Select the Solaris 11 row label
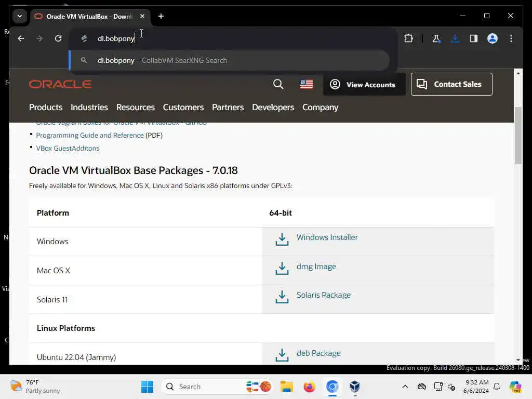The image size is (532, 399). (52, 300)
